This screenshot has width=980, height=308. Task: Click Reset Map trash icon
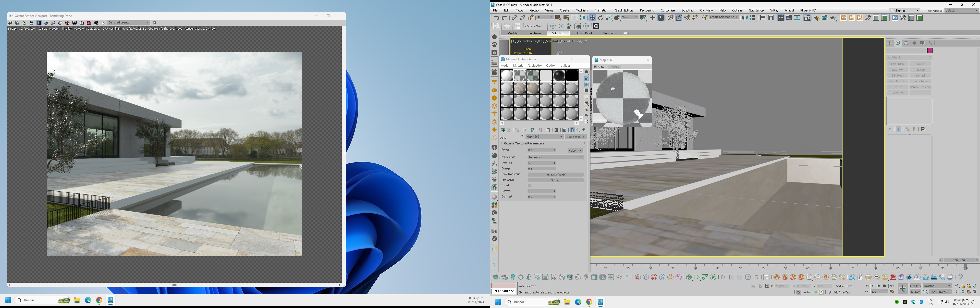[525, 130]
